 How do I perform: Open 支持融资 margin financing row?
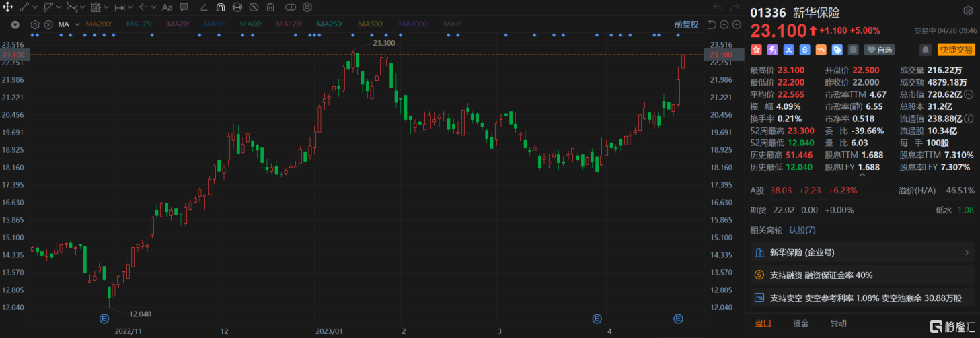tap(862, 275)
